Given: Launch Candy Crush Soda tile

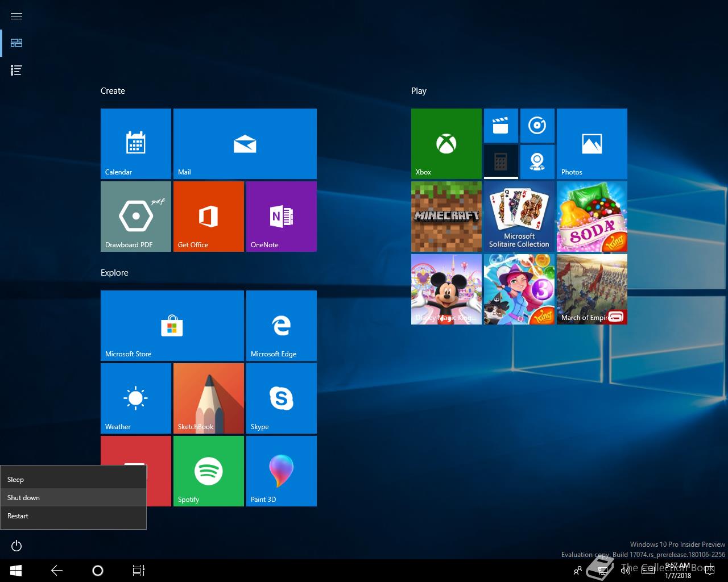Looking at the screenshot, I should 592,217.
